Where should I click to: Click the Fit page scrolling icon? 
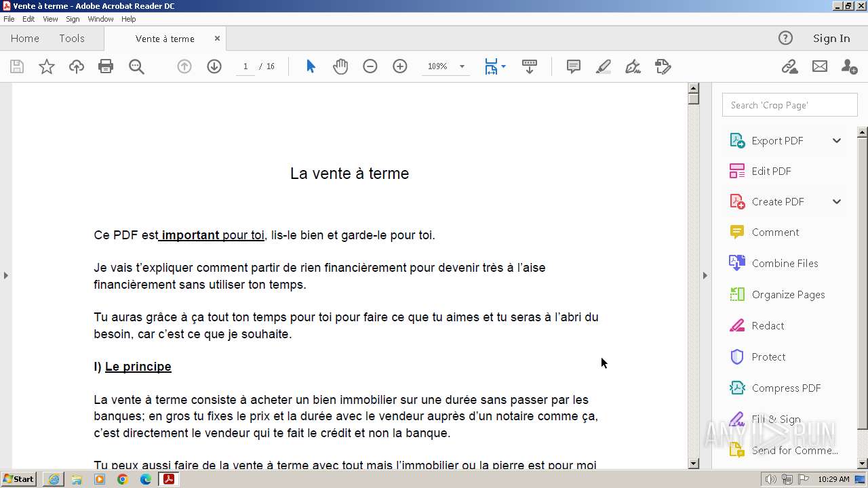click(x=492, y=66)
